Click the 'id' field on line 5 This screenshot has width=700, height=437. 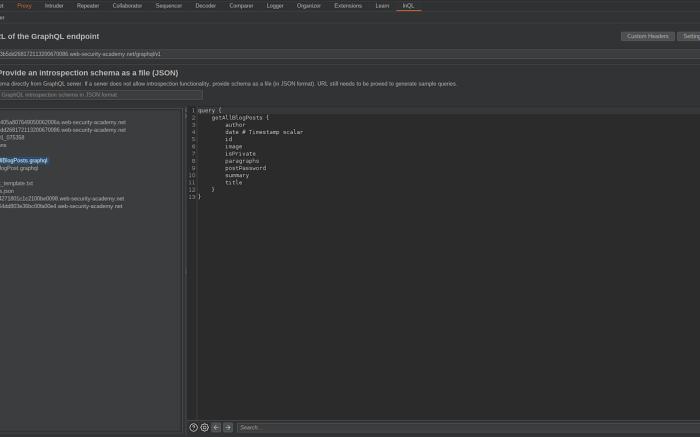(229, 139)
